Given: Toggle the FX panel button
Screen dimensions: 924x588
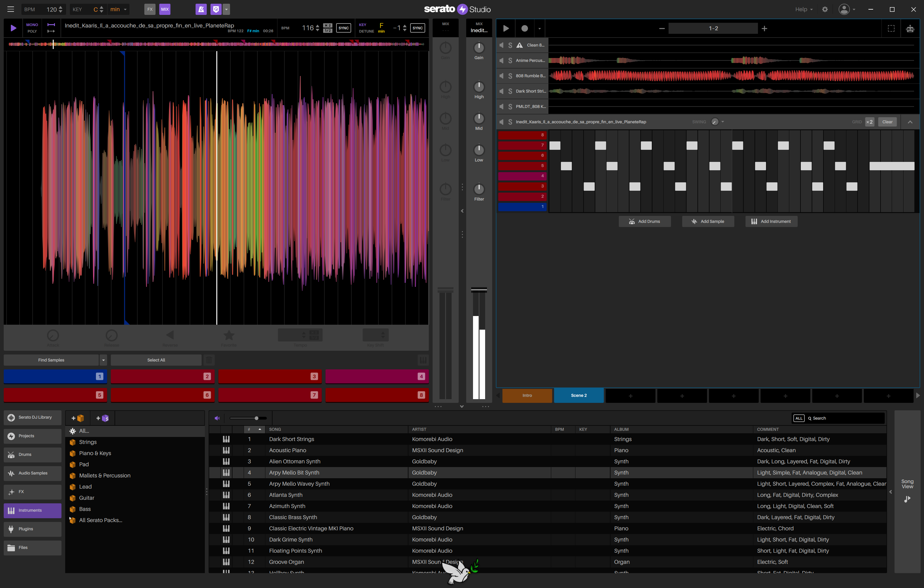Looking at the screenshot, I should pos(150,9).
